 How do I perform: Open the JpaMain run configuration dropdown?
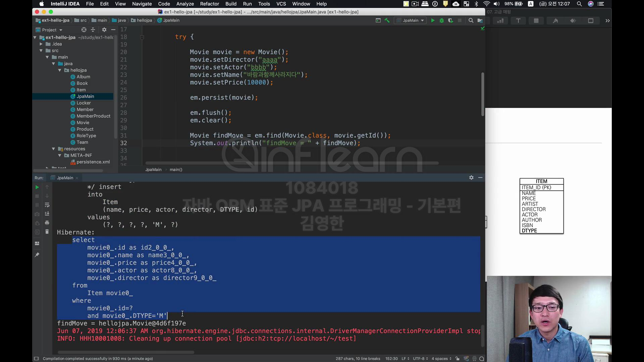pyautogui.click(x=410, y=20)
